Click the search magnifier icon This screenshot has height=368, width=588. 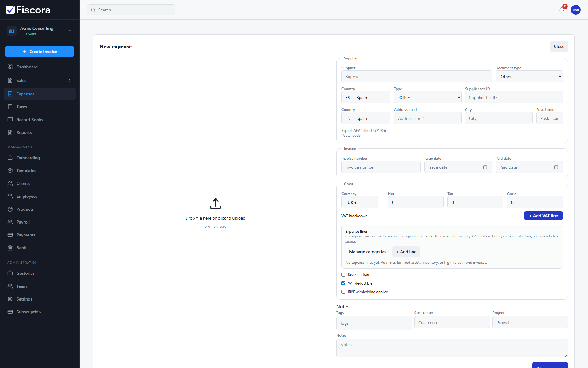click(93, 10)
